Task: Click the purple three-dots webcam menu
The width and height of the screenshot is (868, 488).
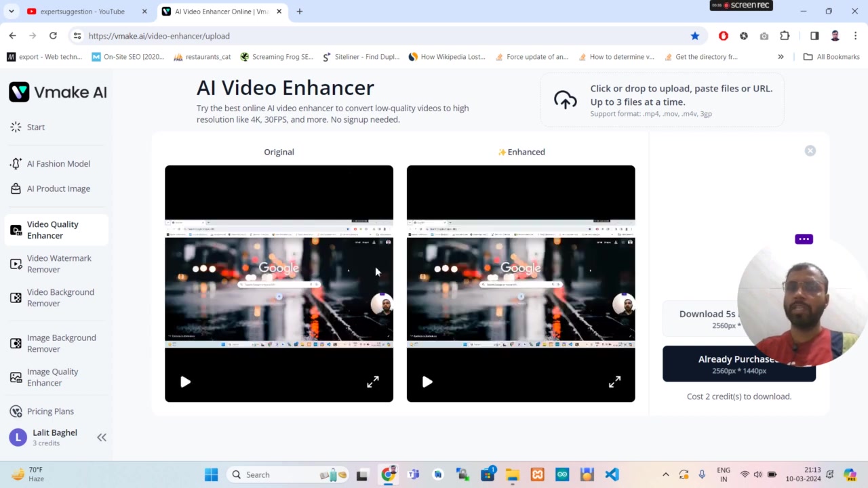Action: (804, 239)
